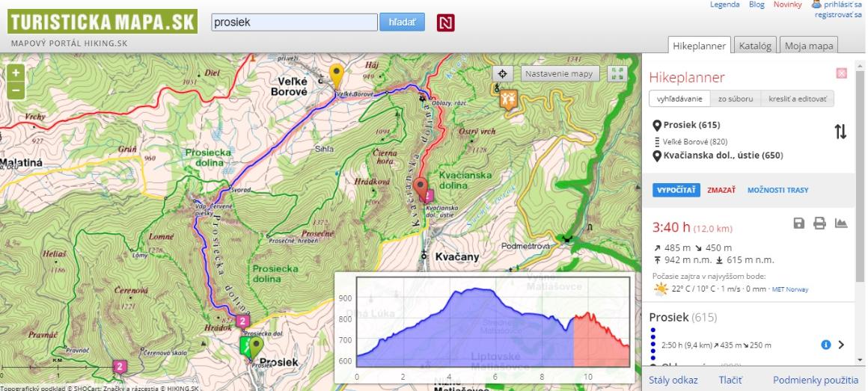Select the kresliť a editovať mode tab

797,99
